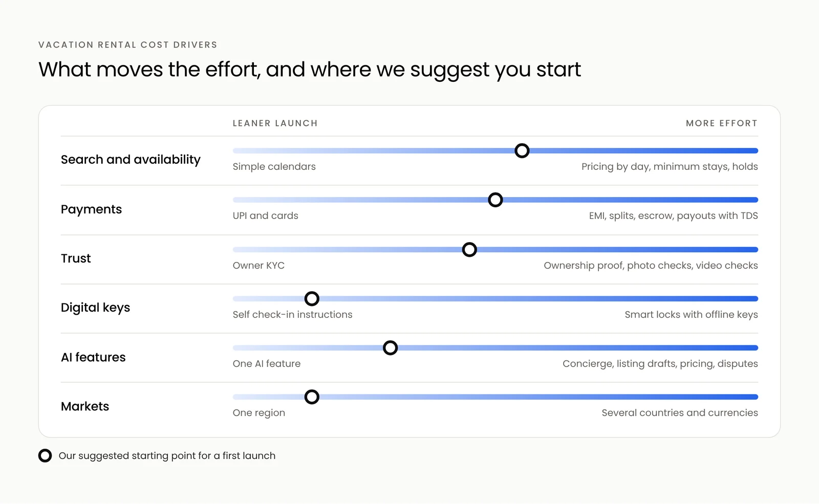Click the Markets slider handle

(312, 397)
